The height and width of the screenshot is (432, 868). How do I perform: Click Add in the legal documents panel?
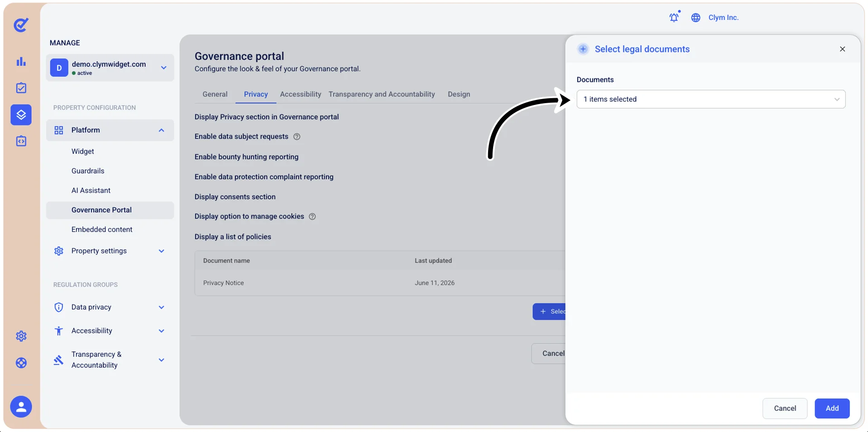(x=832, y=408)
